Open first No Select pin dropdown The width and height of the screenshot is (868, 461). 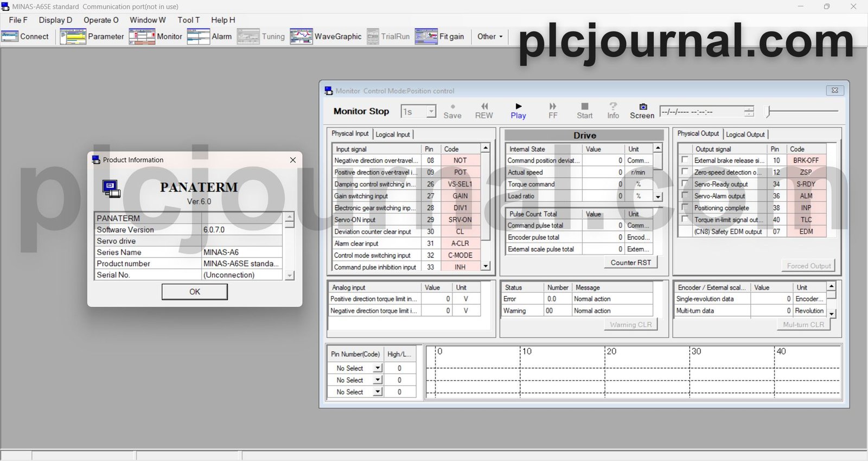pos(378,368)
